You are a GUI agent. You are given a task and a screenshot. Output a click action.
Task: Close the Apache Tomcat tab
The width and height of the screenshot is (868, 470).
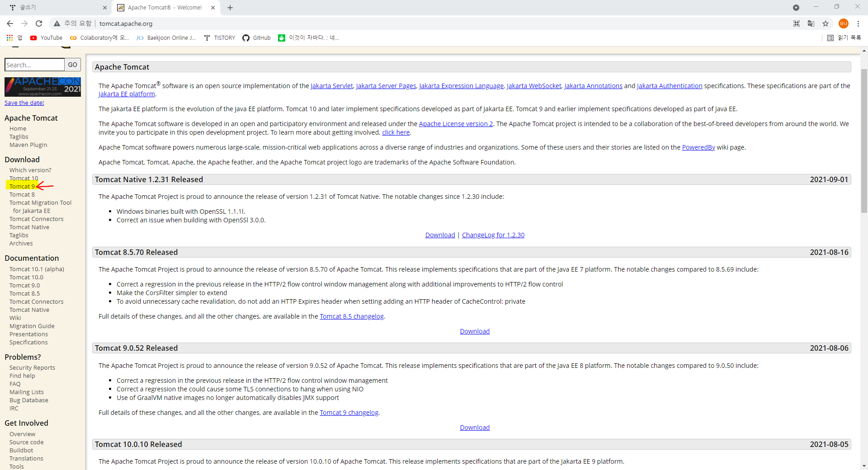213,8
